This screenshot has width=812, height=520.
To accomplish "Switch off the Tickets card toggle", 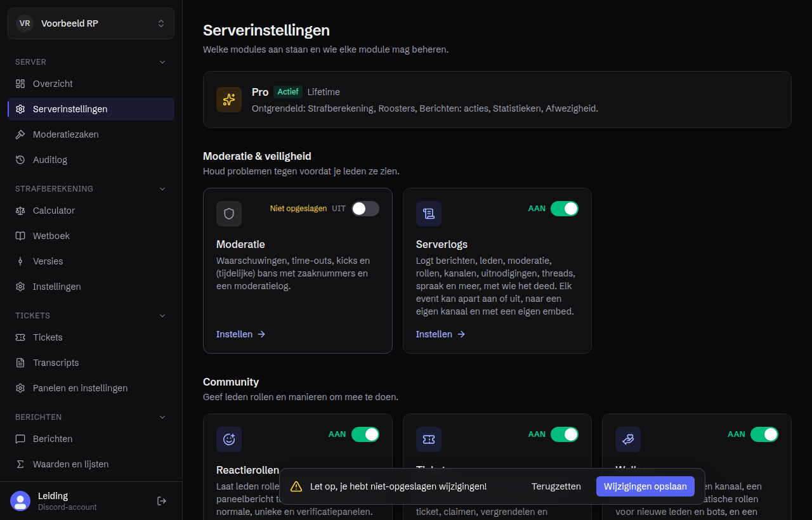I will pos(565,434).
